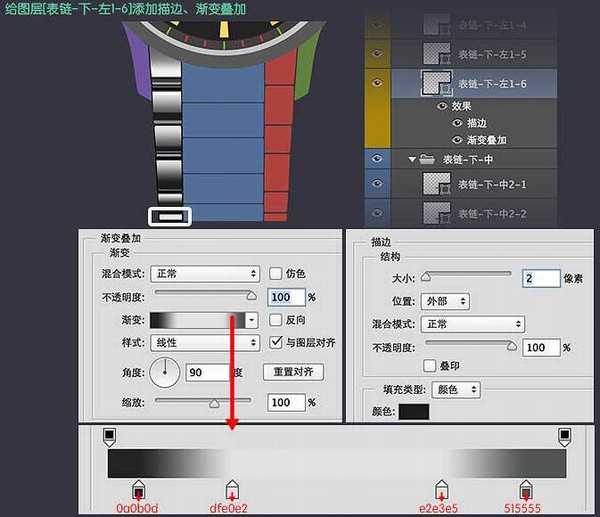Uncheck 与图层对齐 align with layer
This screenshot has width=600, height=517.
[x=275, y=343]
